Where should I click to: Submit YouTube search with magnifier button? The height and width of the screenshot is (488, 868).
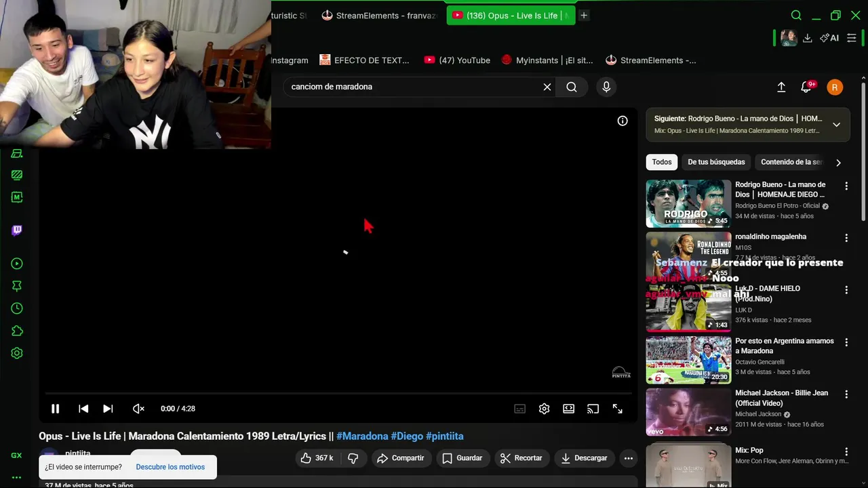(572, 87)
